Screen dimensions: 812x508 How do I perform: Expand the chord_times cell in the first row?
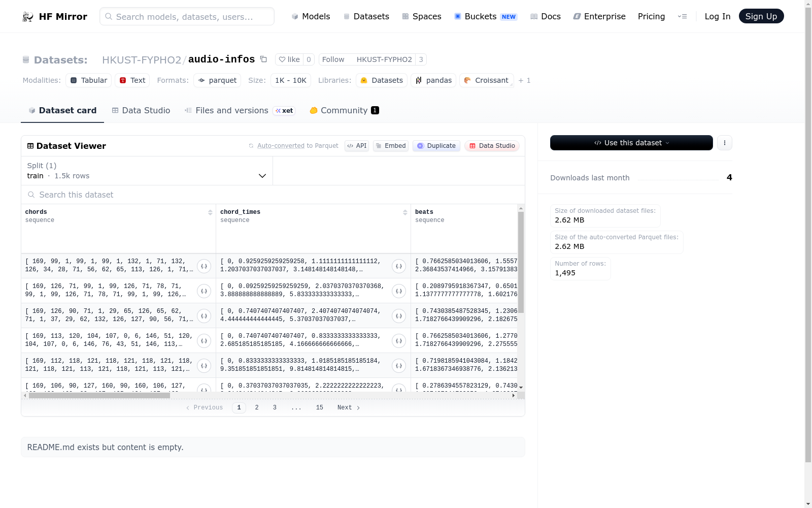[x=399, y=266]
